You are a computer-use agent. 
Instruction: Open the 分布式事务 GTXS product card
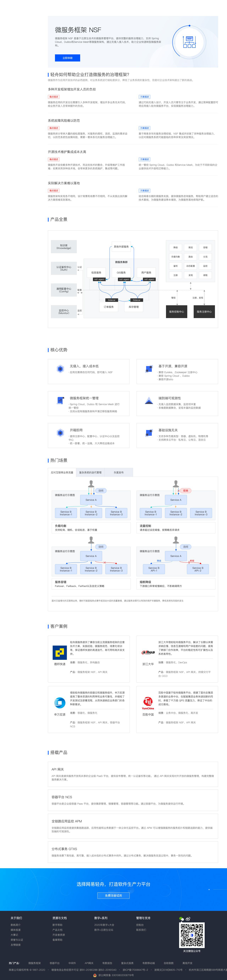(x=133, y=852)
